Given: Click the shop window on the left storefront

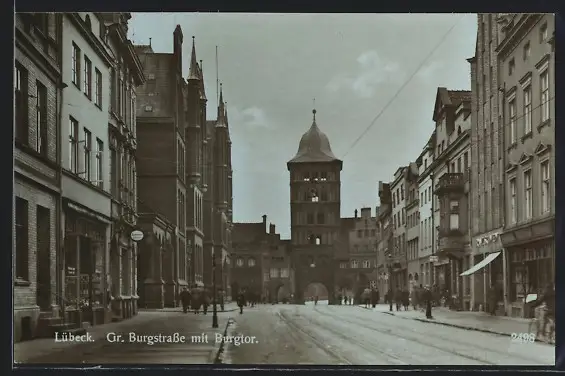Looking at the screenshot, I should 85,266.
